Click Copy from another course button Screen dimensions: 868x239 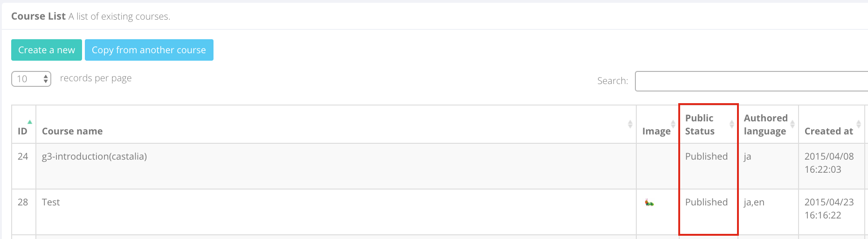pyautogui.click(x=149, y=50)
